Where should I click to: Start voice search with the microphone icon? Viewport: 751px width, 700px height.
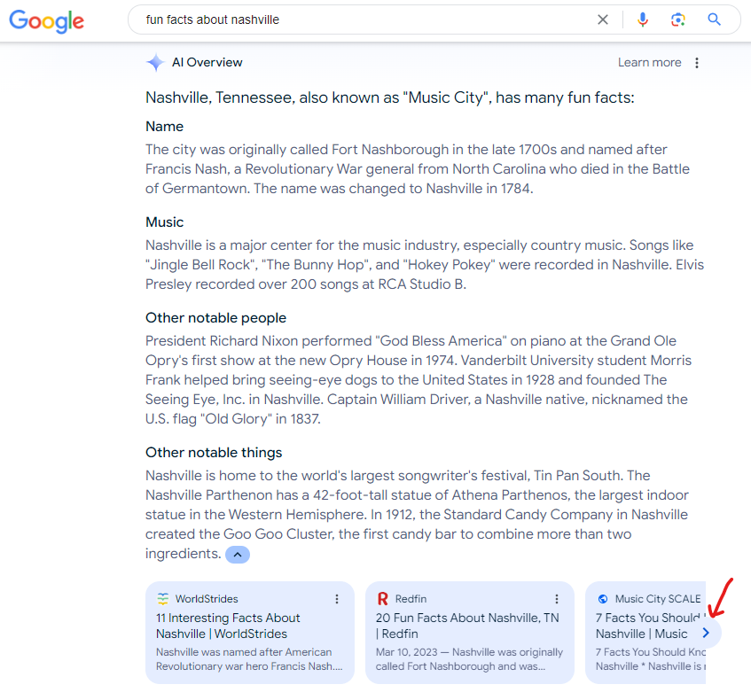point(643,19)
